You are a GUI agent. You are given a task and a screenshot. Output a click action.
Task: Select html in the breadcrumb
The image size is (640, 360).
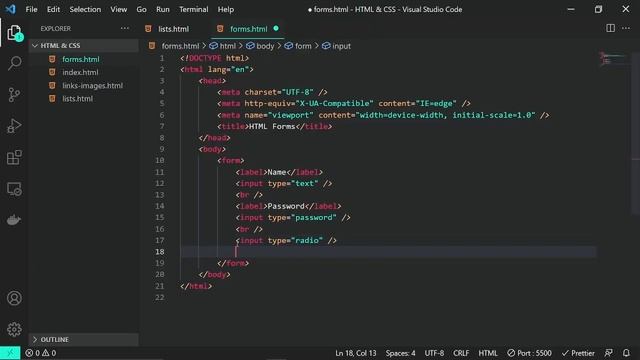click(223, 46)
